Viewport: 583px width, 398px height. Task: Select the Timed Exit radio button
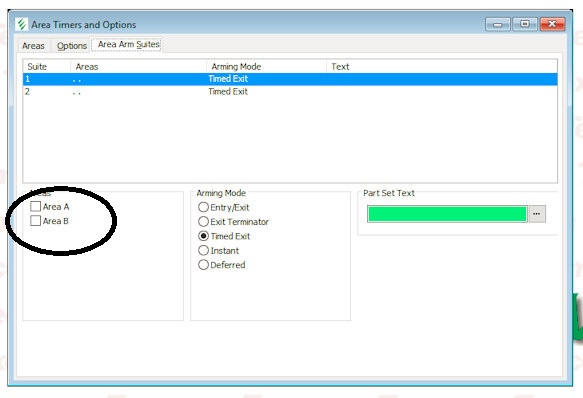[x=203, y=236]
